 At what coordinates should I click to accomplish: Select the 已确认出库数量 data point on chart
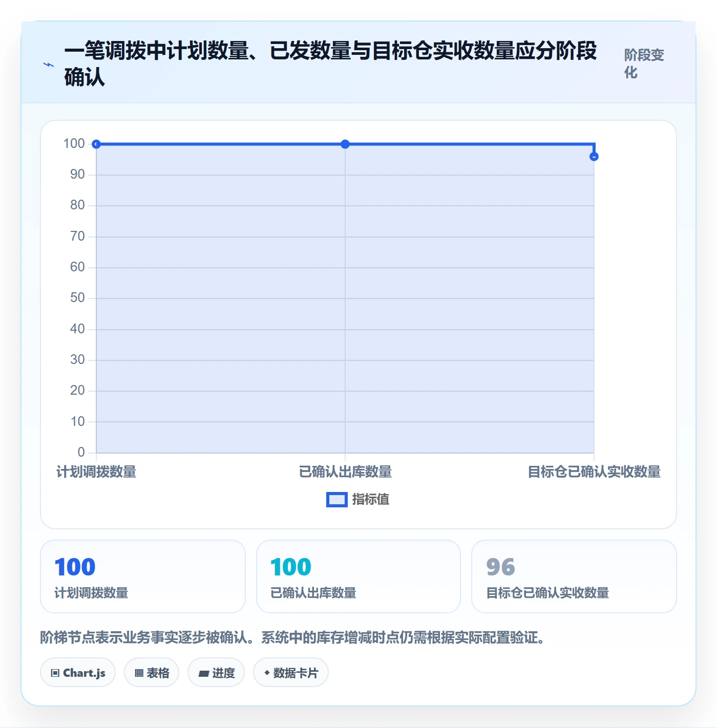345,144
